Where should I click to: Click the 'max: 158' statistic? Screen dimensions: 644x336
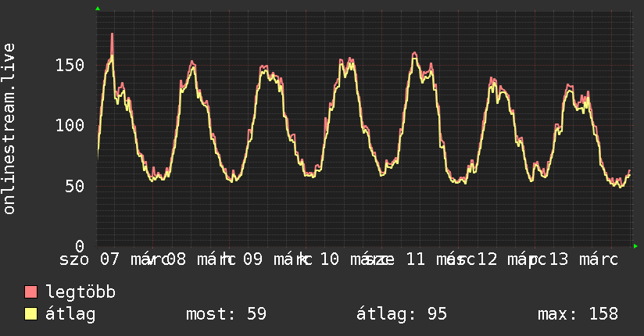tap(578, 314)
